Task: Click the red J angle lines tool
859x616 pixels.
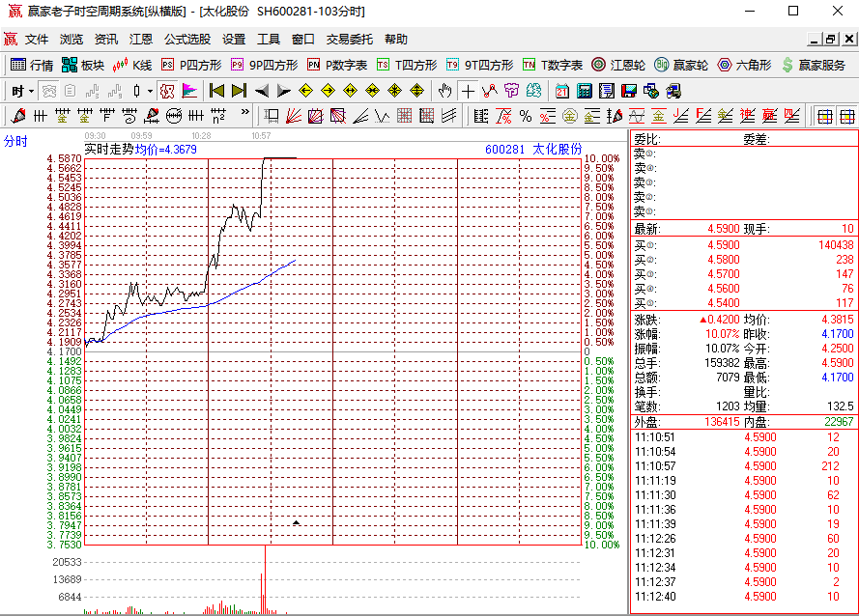Action: click(681, 116)
